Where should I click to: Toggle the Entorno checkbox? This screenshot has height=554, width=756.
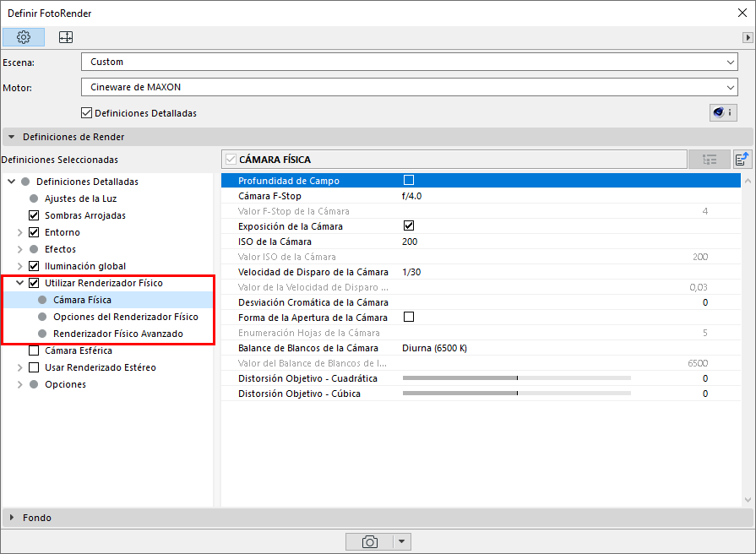coord(34,232)
